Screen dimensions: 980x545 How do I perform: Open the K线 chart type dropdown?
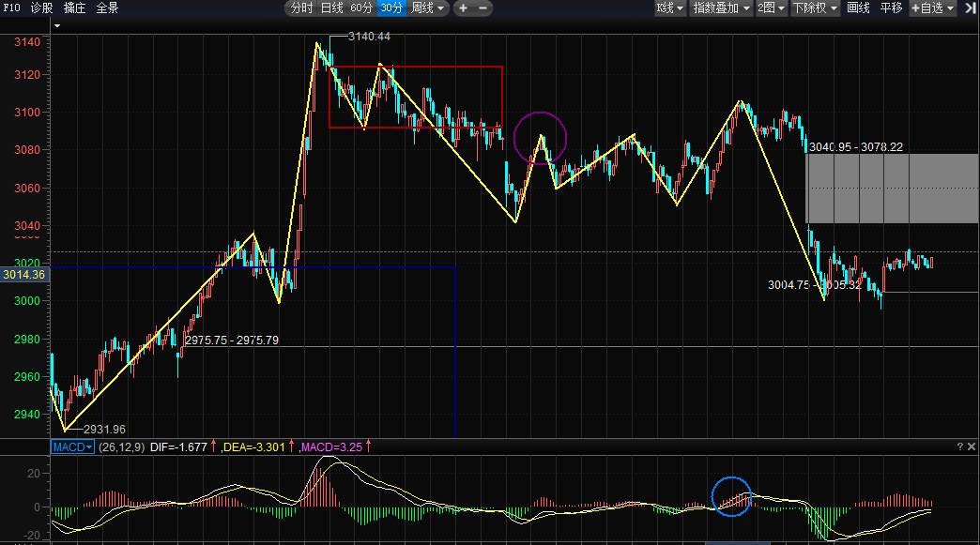[670, 8]
